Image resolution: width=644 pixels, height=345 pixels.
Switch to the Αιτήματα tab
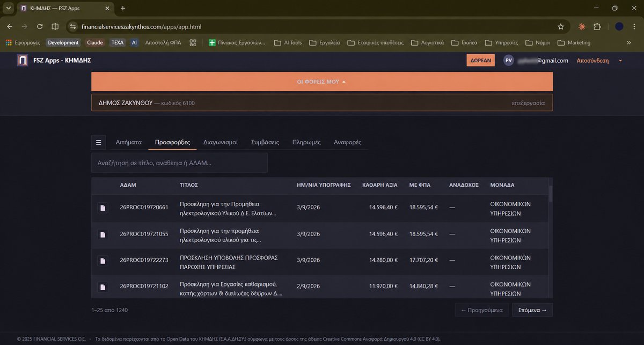pyautogui.click(x=129, y=142)
